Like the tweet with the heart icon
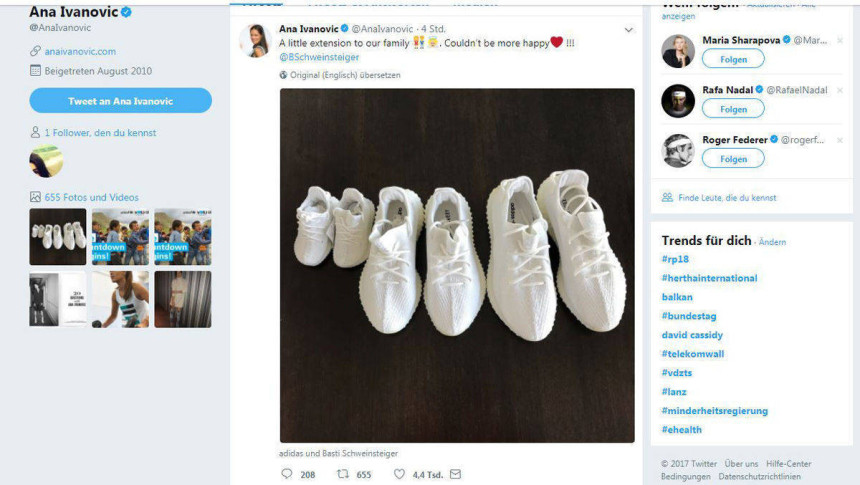Viewport: 860px width, 485px height. 399,474
